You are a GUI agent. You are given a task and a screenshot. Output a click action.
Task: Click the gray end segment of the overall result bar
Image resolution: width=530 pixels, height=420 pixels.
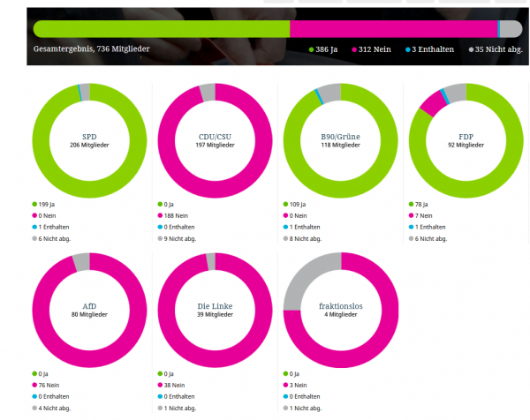[511, 29]
